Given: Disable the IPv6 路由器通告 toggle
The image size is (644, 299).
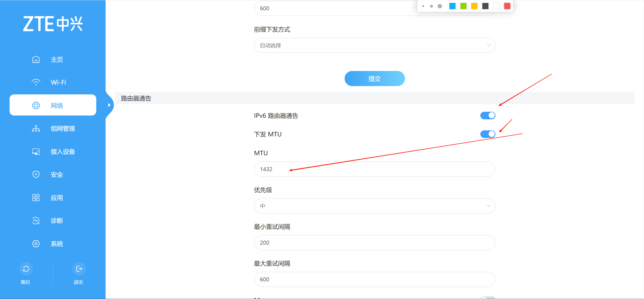Looking at the screenshot, I should point(488,116).
